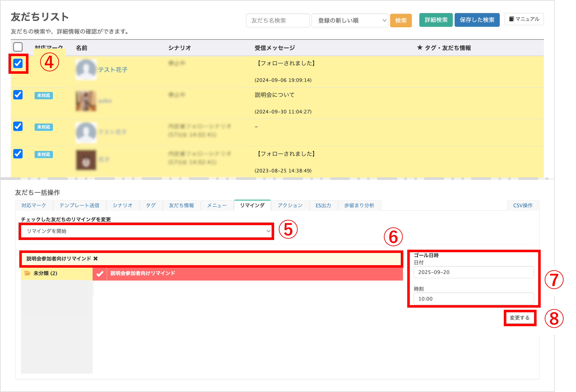
Task: Switch to the アクション tab
Action: coord(290,205)
